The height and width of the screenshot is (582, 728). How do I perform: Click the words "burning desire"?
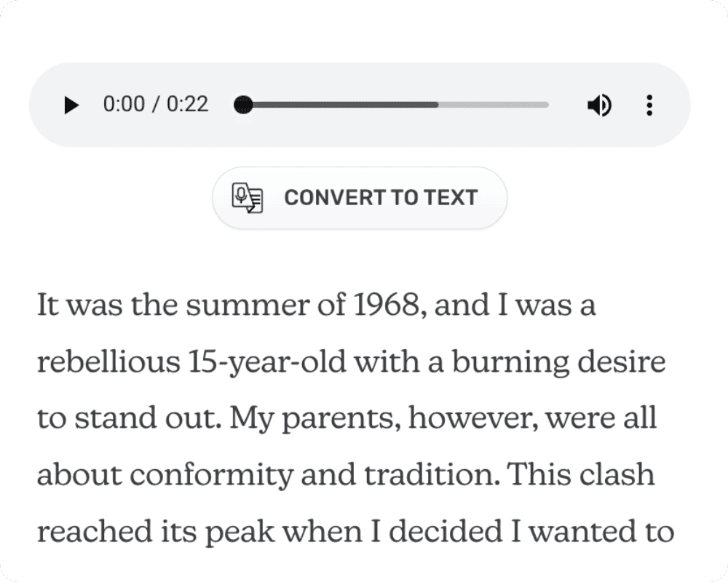click(x=558, y=362)
